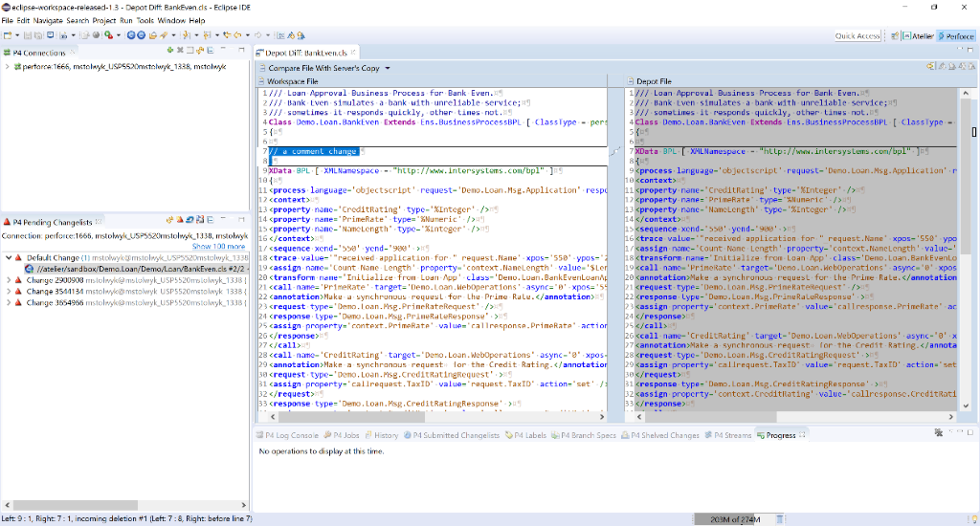This screenshot has width=980, height=526.
Task: Open the Back navigation history dropdown arrow
Action: pyautogui.click(x=248, y=35)
